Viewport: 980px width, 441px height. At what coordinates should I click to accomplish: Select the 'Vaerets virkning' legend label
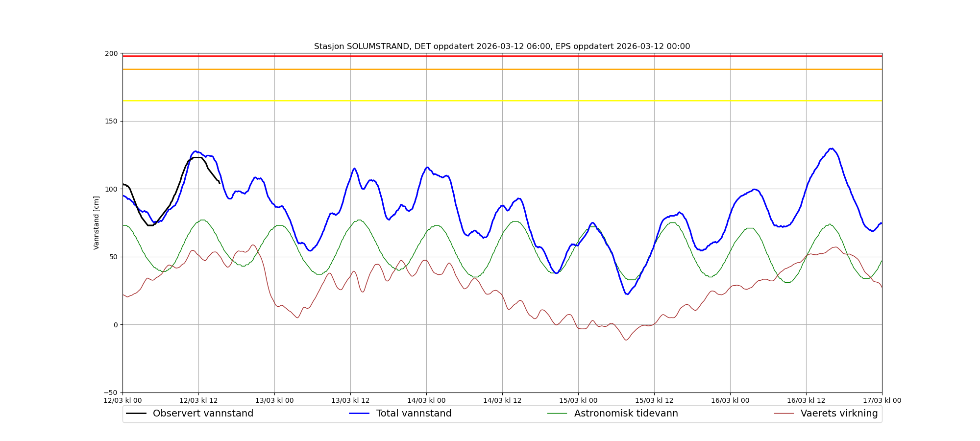tap(839, 414)
